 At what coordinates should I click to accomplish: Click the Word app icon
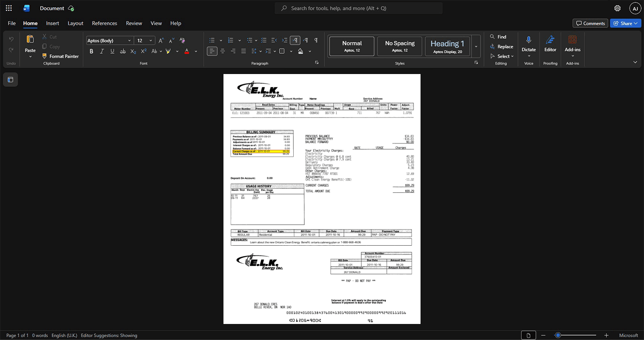tap(26, 8)
